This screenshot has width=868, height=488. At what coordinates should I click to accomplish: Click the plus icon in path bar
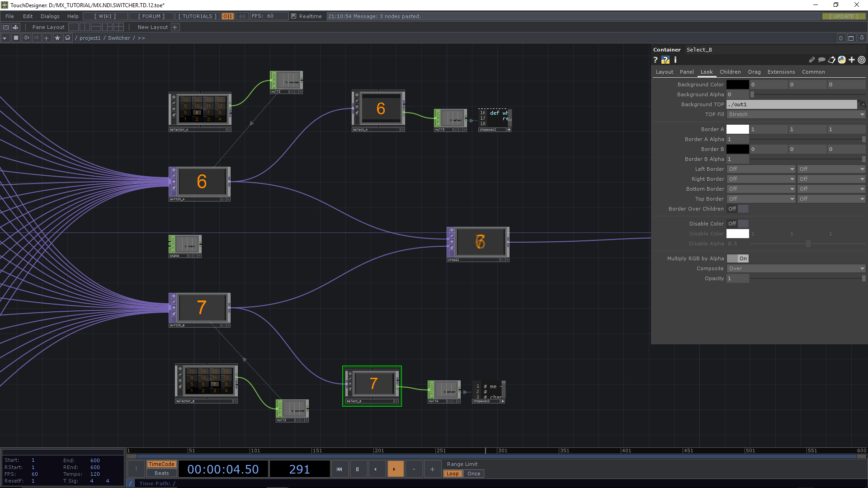(47, 38)
